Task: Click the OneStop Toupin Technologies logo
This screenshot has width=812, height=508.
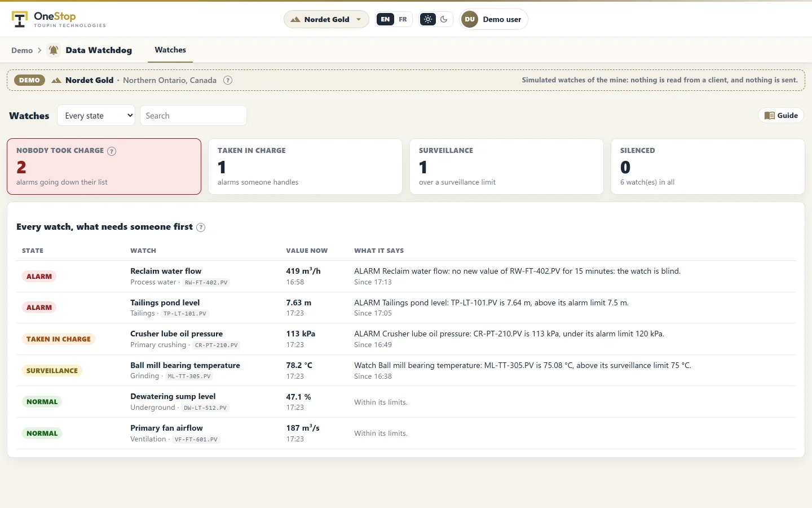Action: click(59, 19)
